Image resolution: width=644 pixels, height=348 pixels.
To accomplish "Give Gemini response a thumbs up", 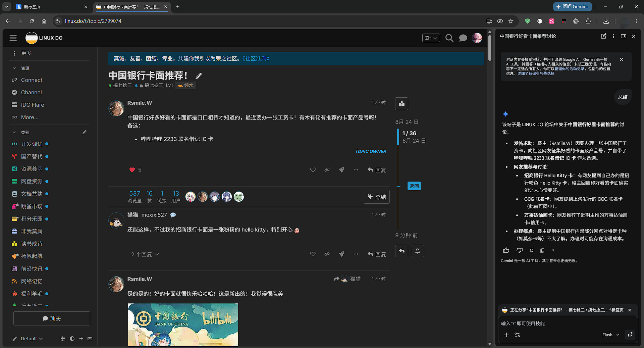I will pyautogui.click(x=506, y=250).
